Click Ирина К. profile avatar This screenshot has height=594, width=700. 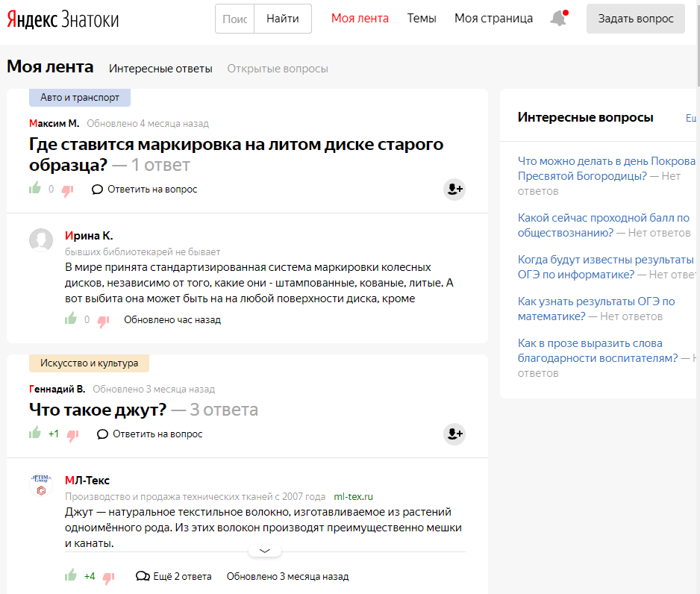point(41,240)
